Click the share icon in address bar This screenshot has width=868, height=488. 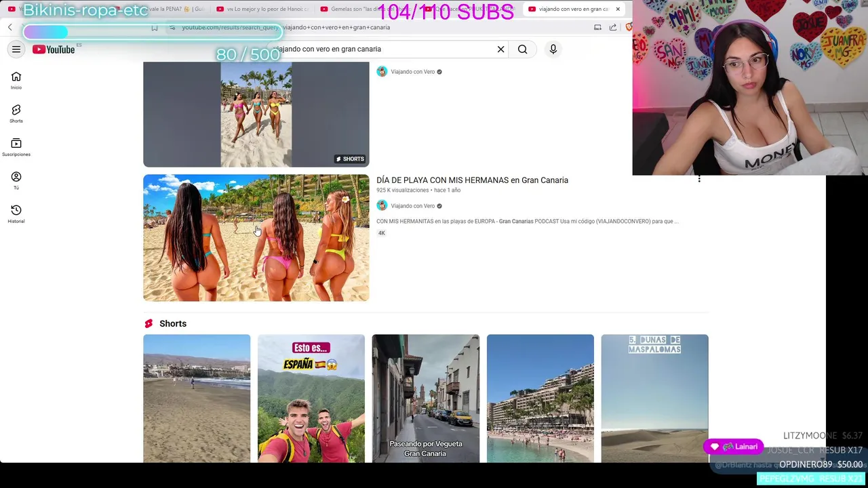[613, 28]
